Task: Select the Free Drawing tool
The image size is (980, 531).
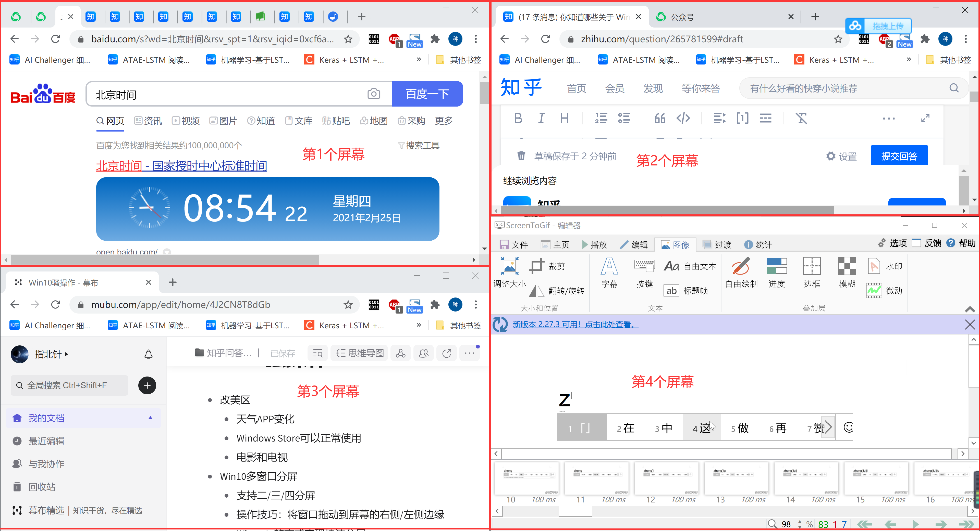Action: 741,272
